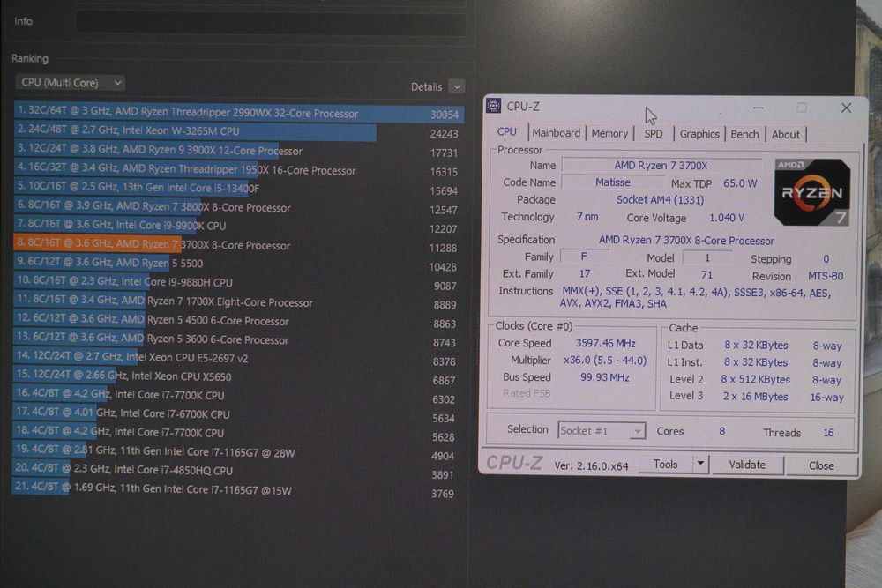Select Threadripper 1950X ranking row
The image size is (882, 588).
tap(238, 170)
